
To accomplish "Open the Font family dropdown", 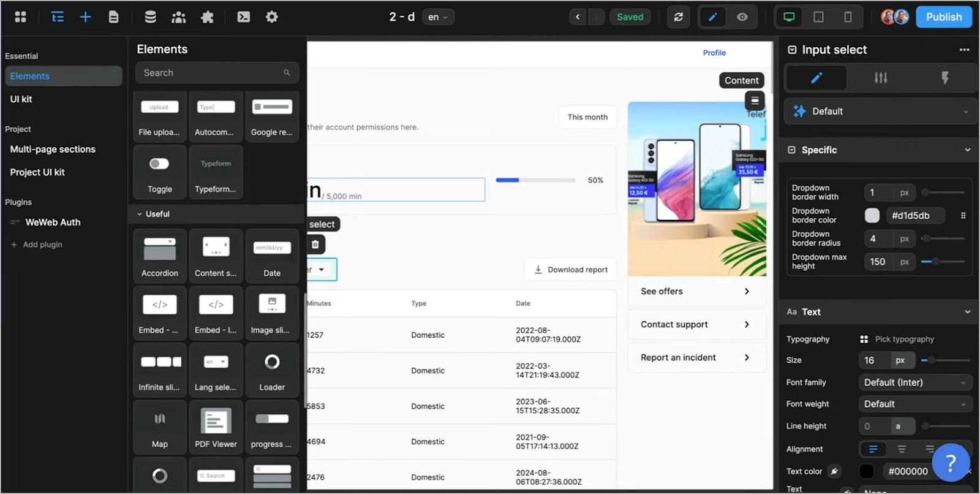I will [x=915, y=382].
